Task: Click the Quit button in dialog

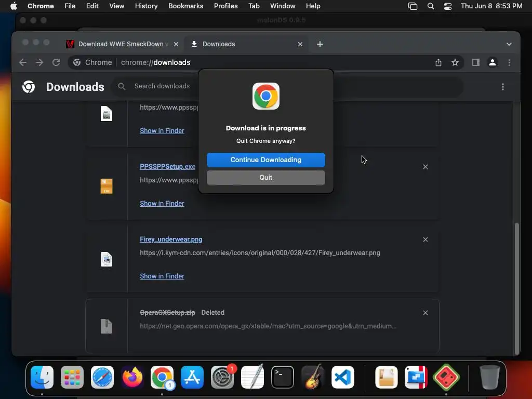Action: [x=265, y=178]
